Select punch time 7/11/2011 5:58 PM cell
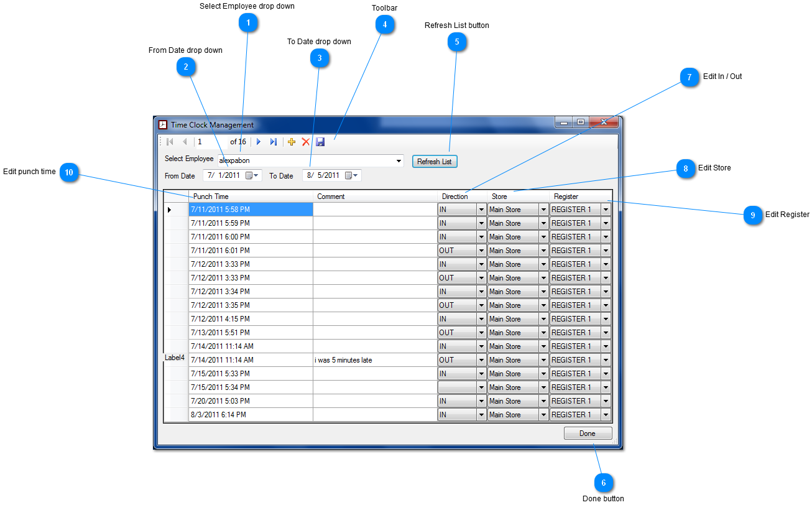This screenshot has width=812, height=505. click(x=251, y=210)
